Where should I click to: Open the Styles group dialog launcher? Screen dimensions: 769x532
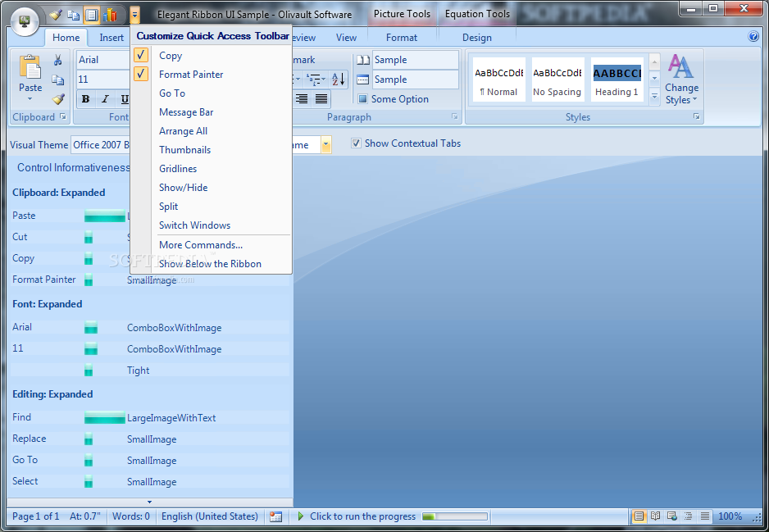point(696,116)
